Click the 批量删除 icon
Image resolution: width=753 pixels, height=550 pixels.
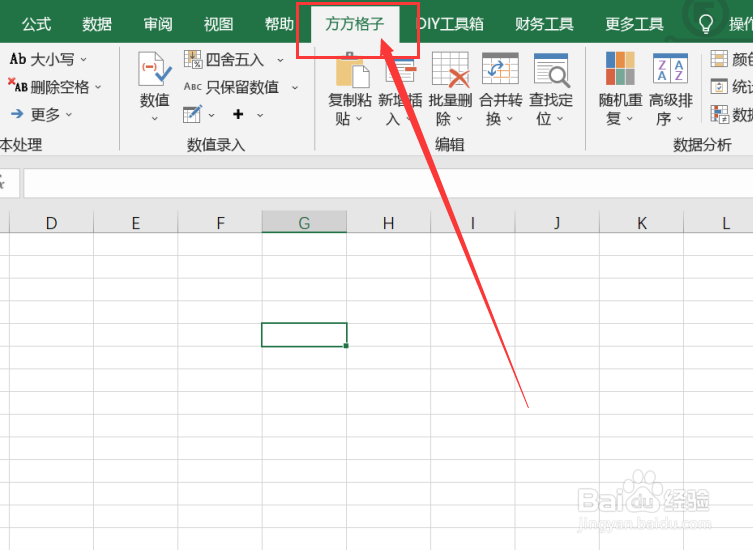pos(450,70)
